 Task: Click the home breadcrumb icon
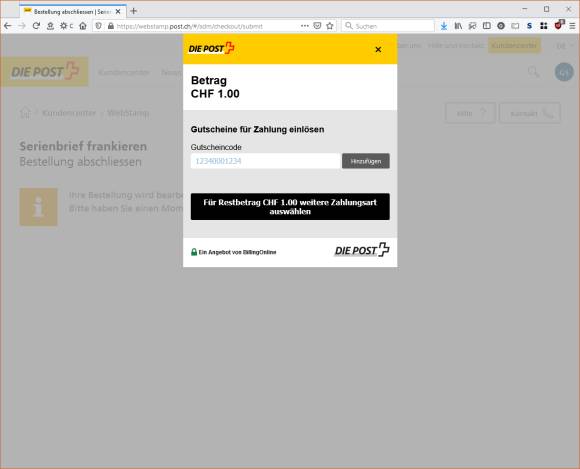pos(25,112)
